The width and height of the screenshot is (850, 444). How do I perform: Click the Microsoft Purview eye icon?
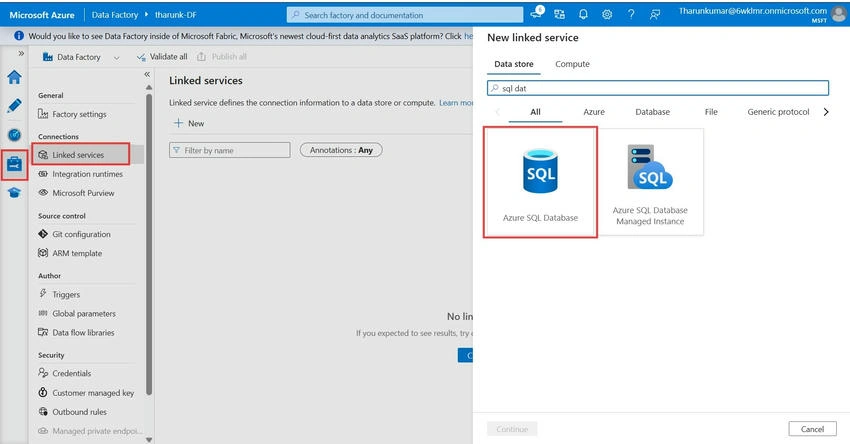pyautogui.click(x=43, y=192)
